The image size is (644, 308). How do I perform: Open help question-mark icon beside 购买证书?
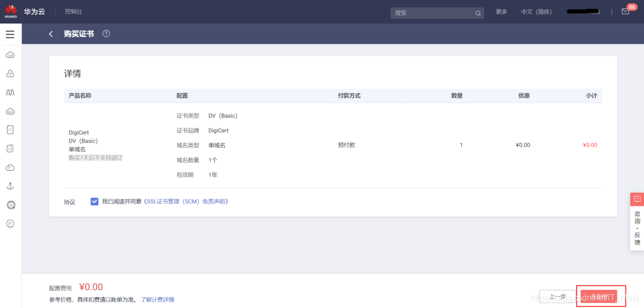[106, 34]
